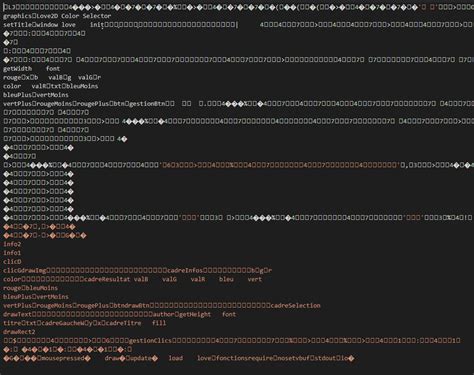The height and width of the screenshot is (375, 474).
Task: Click the text "clicGdrawImg"
Action: (x=25, y=270)
